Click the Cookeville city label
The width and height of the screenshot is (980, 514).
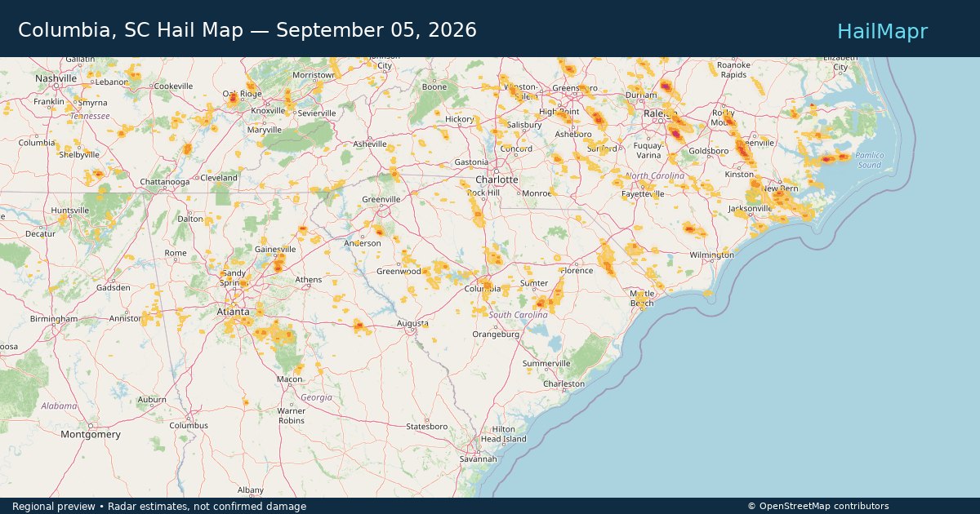pos(173,86)
